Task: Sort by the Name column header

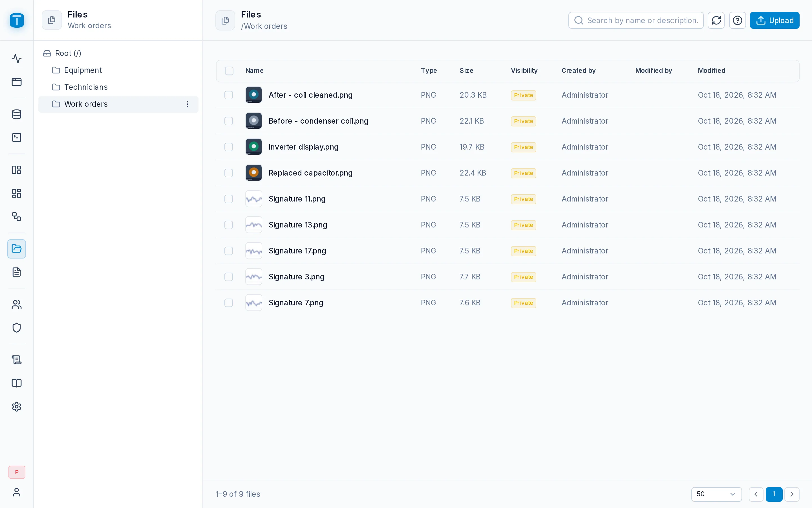Action: (254, 71)
